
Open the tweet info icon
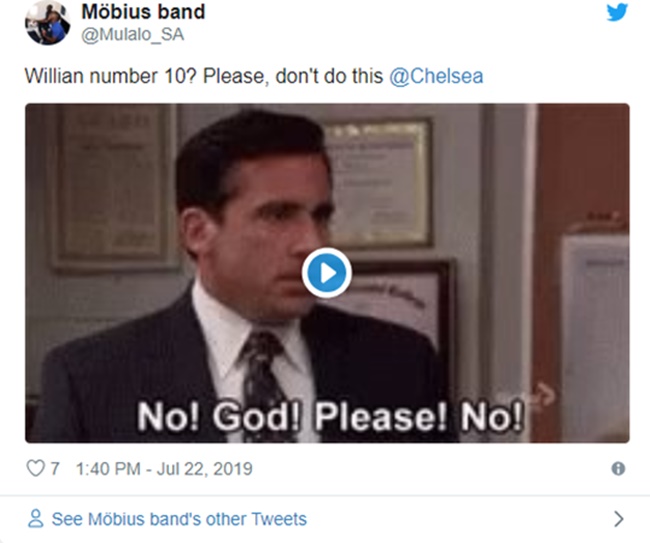(x=618, y=469)
